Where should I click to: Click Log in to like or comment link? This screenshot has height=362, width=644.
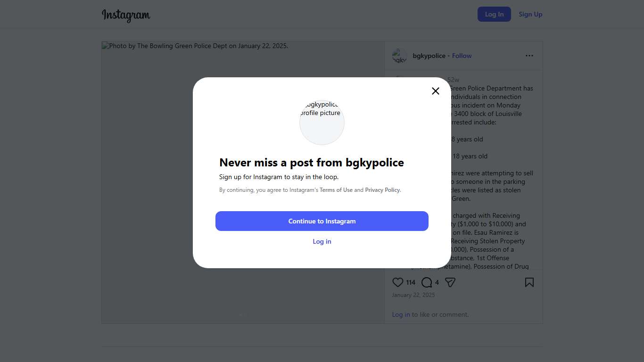(x=401, y=314)
